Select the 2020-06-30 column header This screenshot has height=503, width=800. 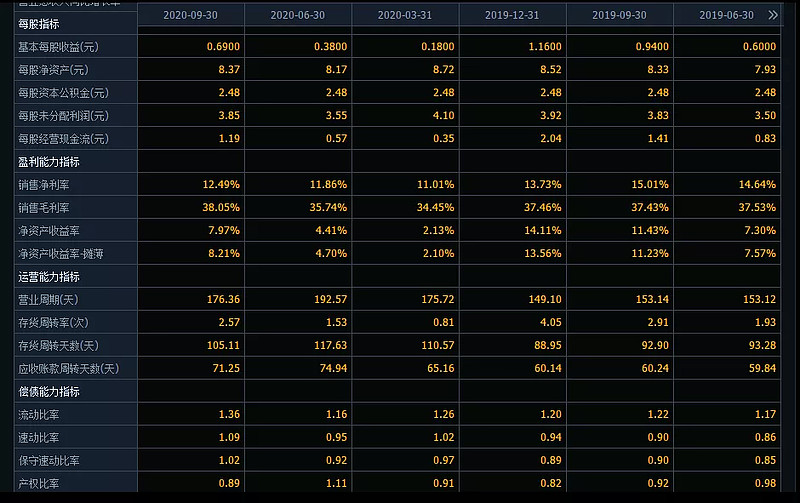pyautogui.click(x=297, y=16)
